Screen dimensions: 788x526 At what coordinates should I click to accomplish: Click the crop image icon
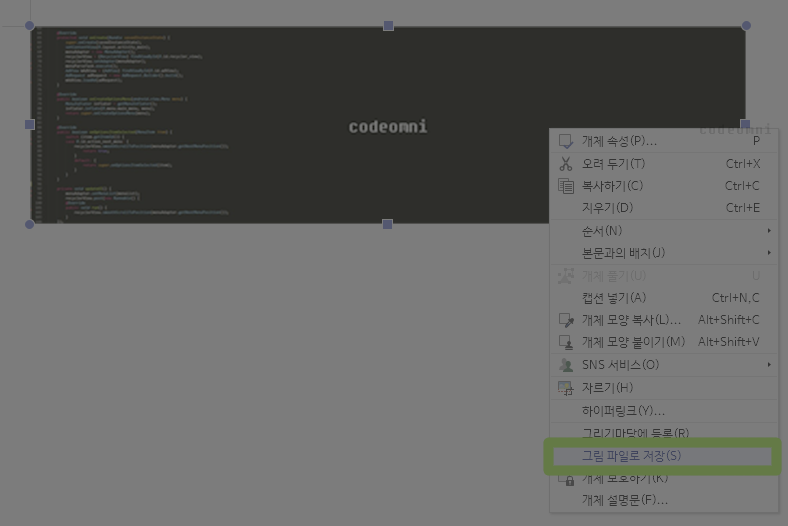[x=566, y=388]
